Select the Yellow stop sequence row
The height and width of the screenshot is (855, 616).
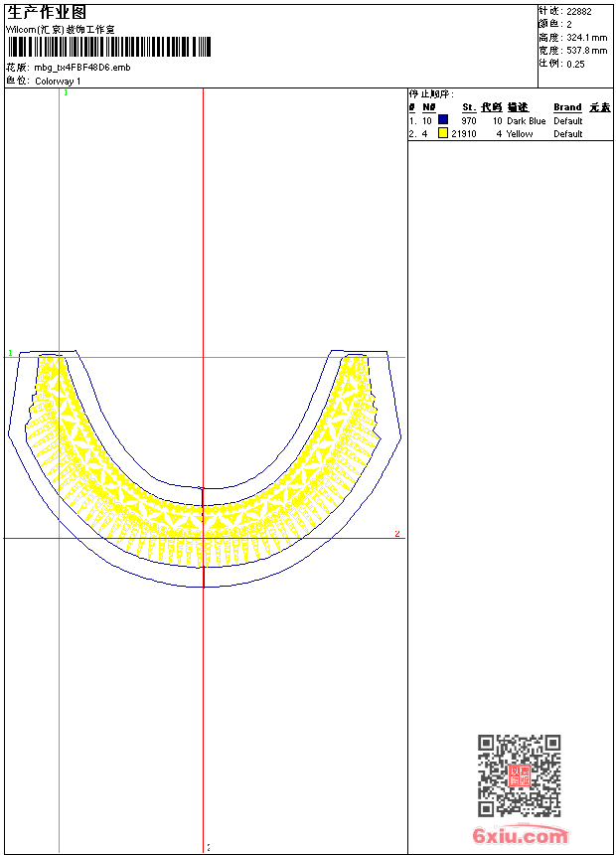tap(497, 134)
